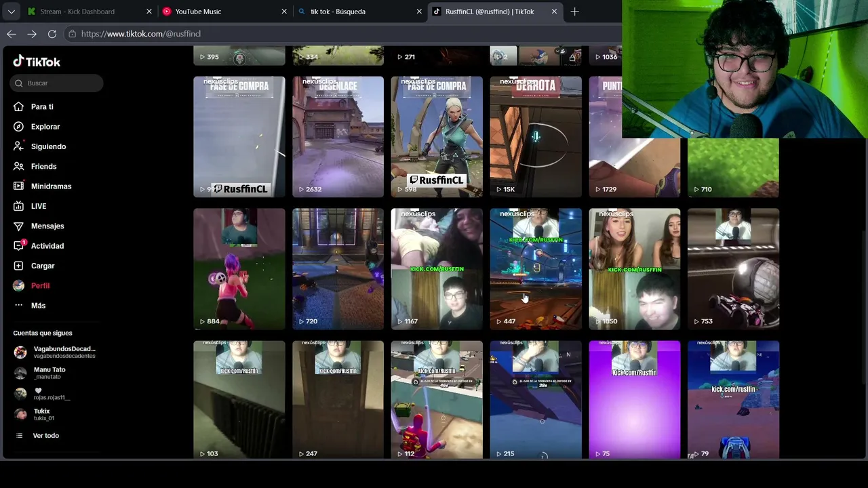Open the browser tab list dropdown
The image size is (868, 488).
[x=12, y=12]
